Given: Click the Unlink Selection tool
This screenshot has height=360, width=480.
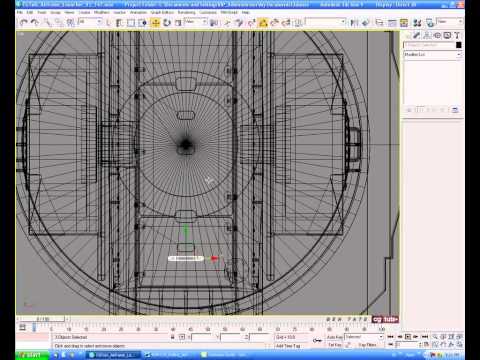Looking at the screenshot, I should coord(59,23).
